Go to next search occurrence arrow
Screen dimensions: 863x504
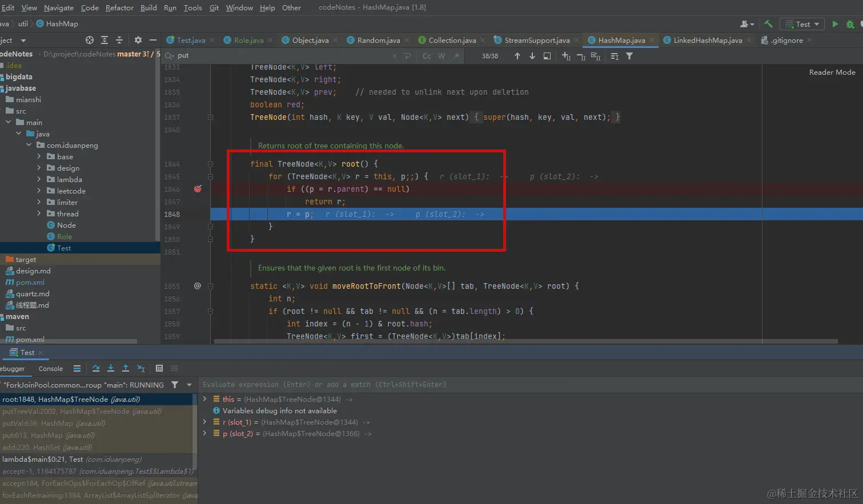point(532,56)
